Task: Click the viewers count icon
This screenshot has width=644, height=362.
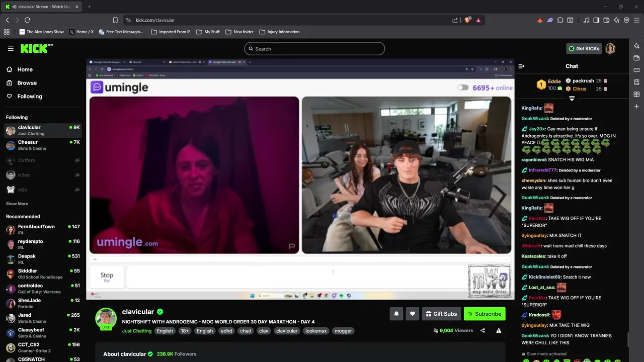Action: 435,331
